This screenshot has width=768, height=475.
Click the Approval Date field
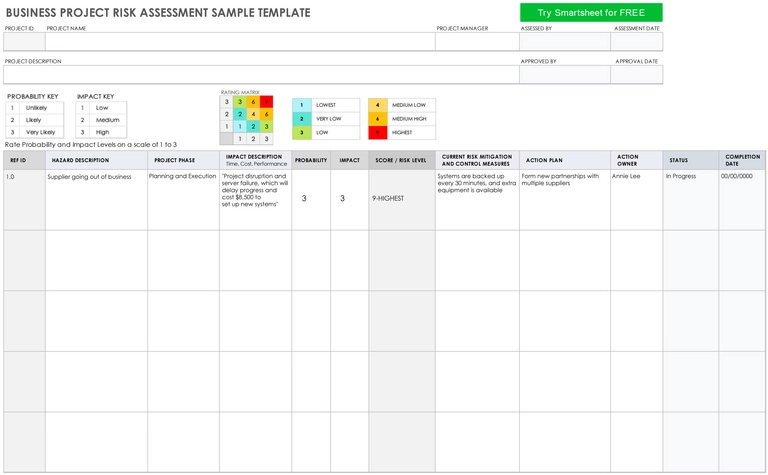coord(637,74)
